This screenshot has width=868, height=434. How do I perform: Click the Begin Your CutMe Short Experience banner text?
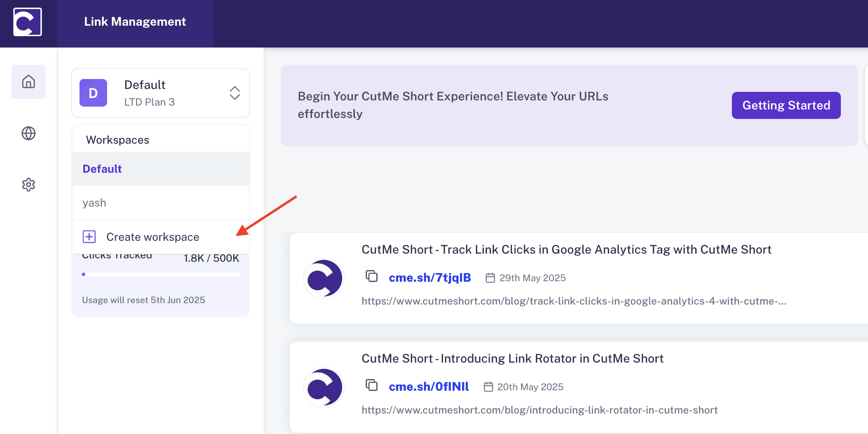[x=453, y=105]
